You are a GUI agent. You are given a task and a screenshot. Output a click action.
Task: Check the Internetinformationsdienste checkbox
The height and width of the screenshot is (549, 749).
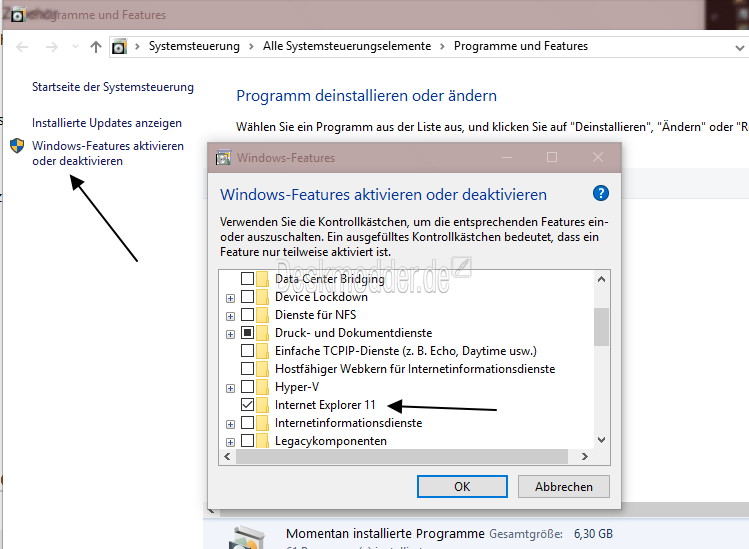(x=247, y=423)
